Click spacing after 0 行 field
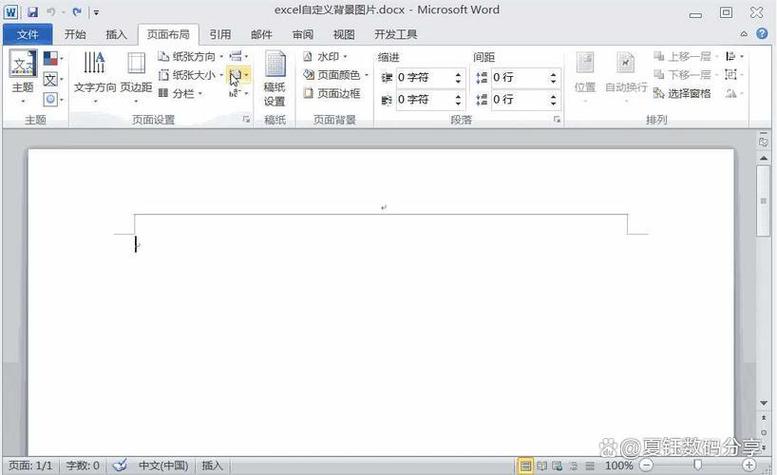 coord(519,100)
